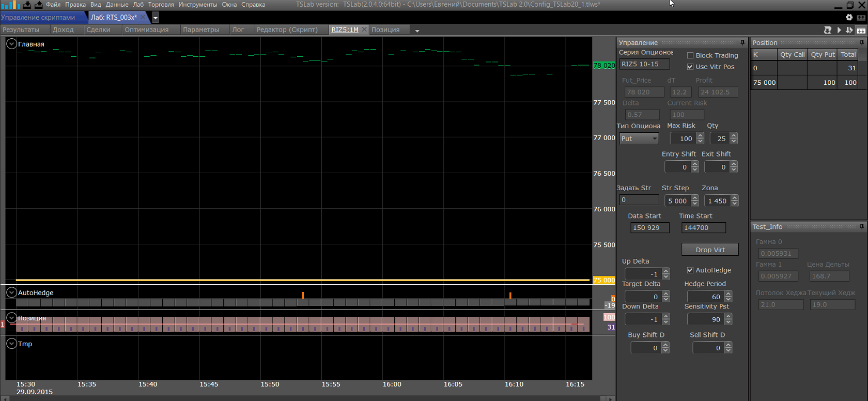This screenshot has width=868, height=401.
Task: Open the document tabs list dropdown arrow
Action: click(156, 18)
